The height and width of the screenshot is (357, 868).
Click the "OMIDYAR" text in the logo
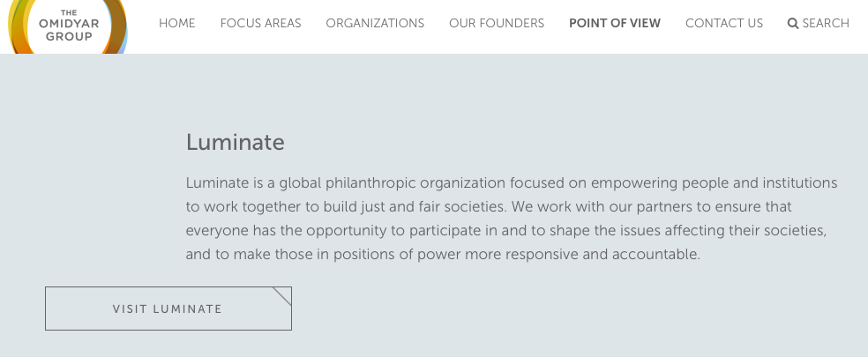click(69, 24)
